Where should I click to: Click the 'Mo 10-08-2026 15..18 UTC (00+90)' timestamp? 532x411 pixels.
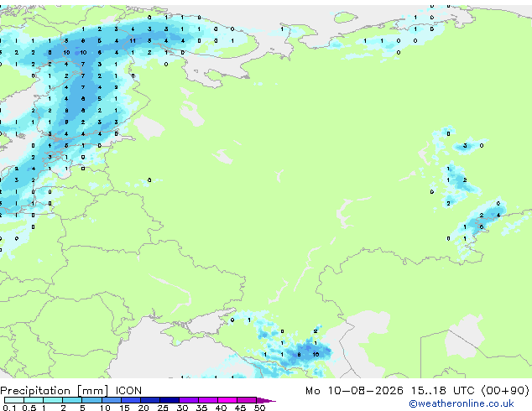coord(417,391)
